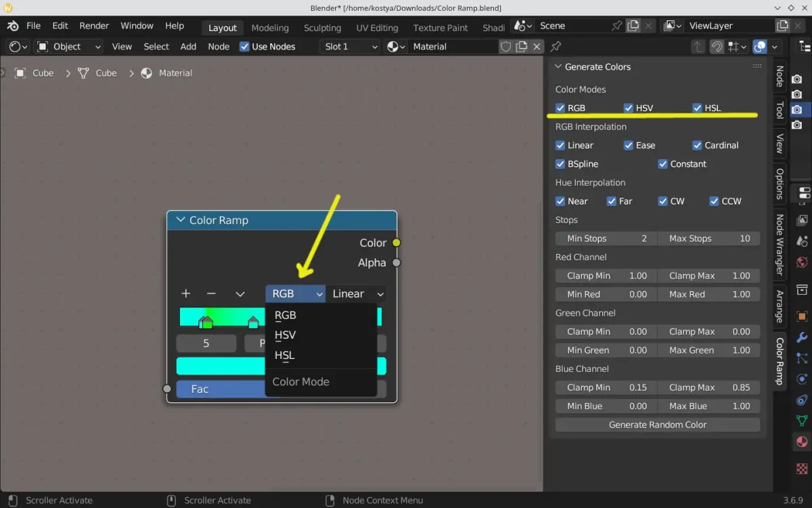Image resolution: width=812 pixels, height=508 pixels.
Task: Collapse the Generate Colors panel
Action: click(x=558, y=67)
